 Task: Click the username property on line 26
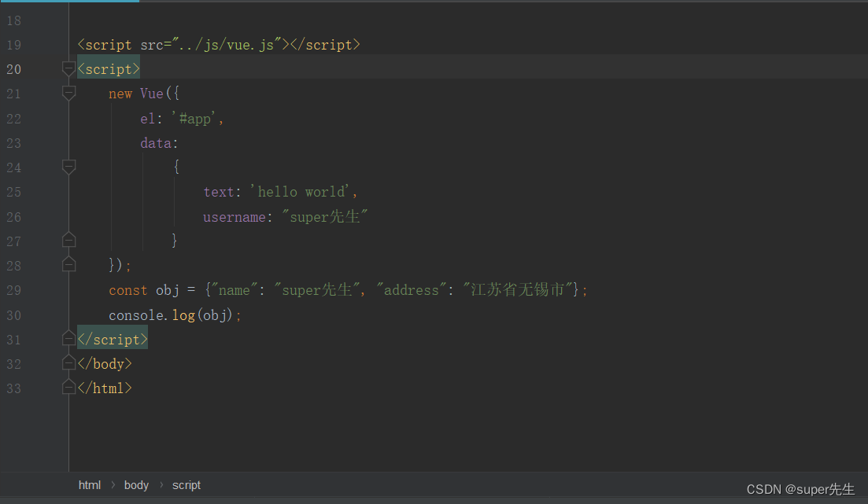coord(235,217)
